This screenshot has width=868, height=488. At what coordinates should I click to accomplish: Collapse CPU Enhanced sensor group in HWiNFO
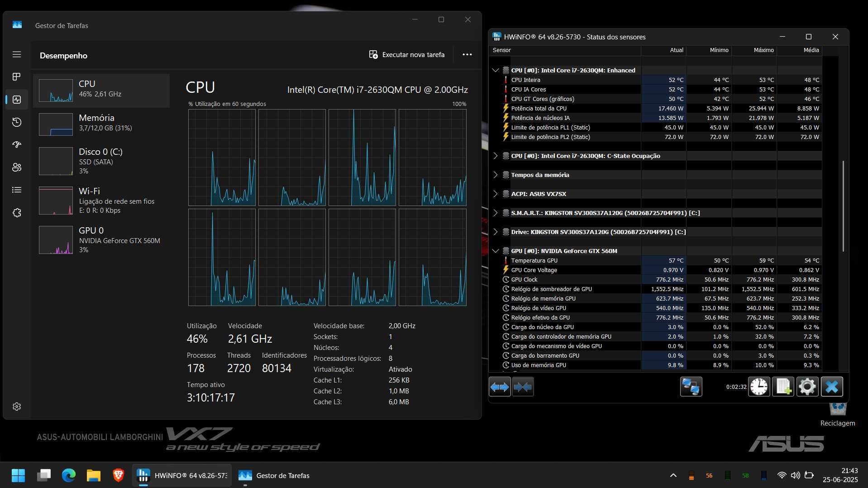point(496,70)
